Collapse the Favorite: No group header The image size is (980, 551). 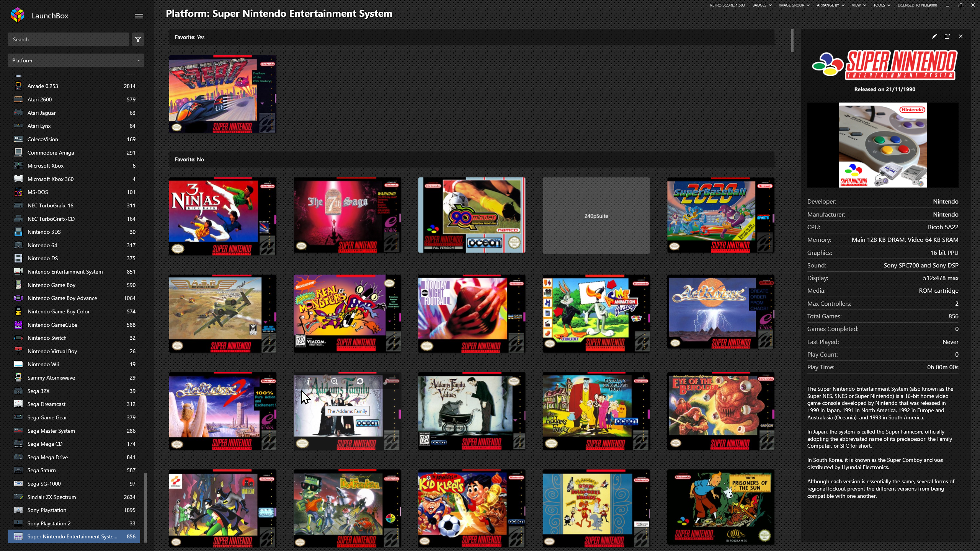(472, 159)
